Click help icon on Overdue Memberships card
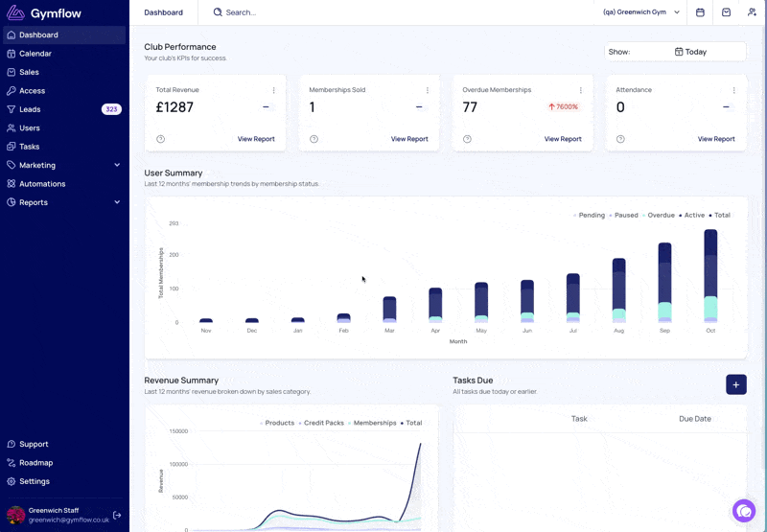The width and height of the screenshot is (767, 532). tap(467, 139)
